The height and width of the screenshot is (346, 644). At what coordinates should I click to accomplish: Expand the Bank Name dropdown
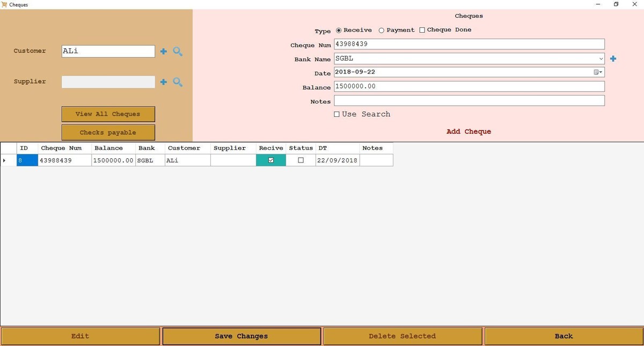[x=601, y=58]
